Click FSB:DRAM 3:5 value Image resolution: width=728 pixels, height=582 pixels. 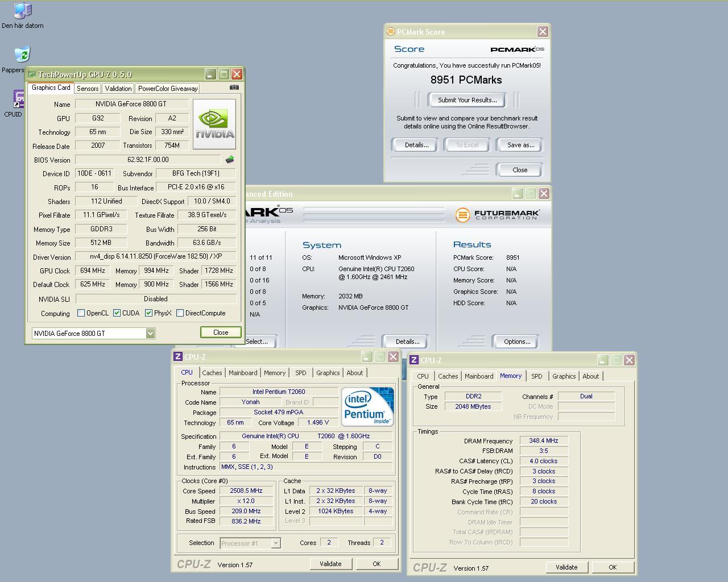[x=544, y=451]
